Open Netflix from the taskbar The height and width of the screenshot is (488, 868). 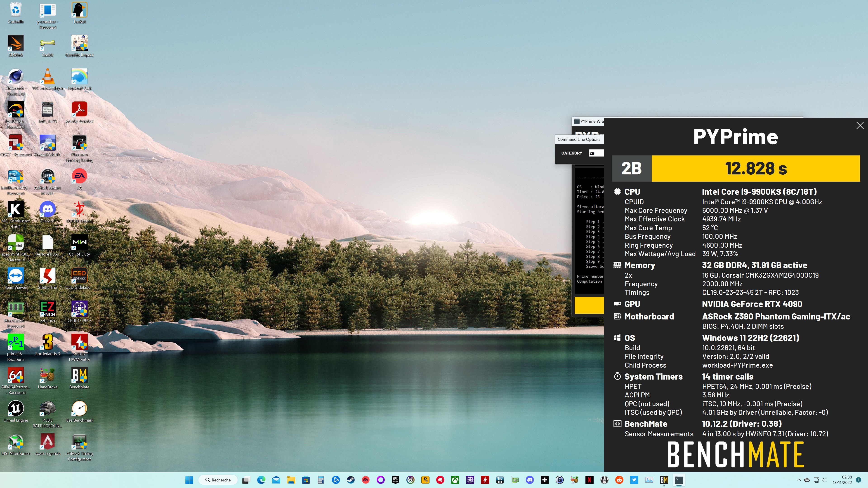point(589,480)
